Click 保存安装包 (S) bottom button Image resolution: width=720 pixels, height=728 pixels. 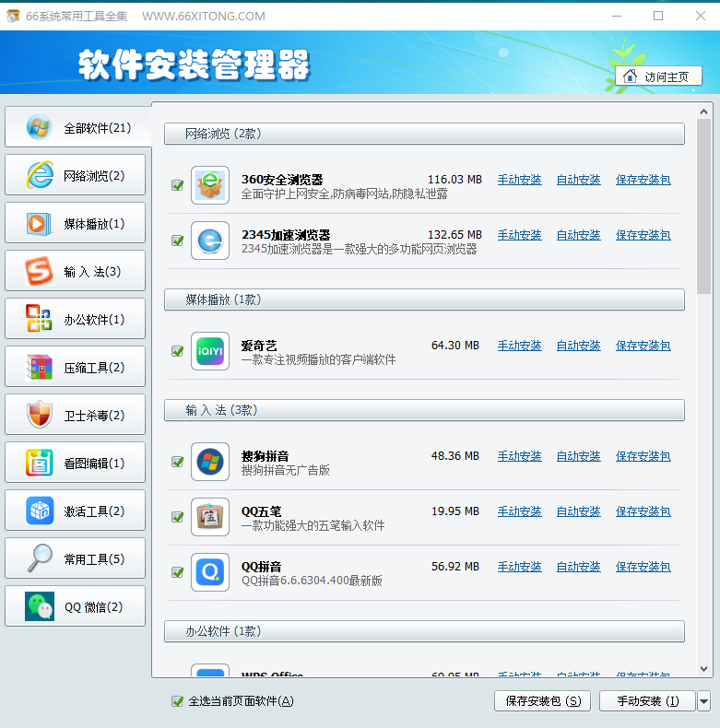(x=543, y=701)
